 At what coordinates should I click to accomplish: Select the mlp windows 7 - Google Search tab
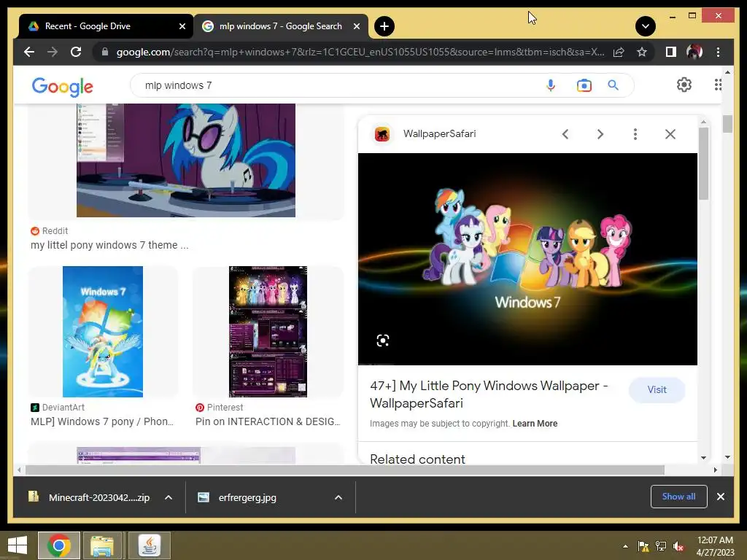[x=281, y=26]
